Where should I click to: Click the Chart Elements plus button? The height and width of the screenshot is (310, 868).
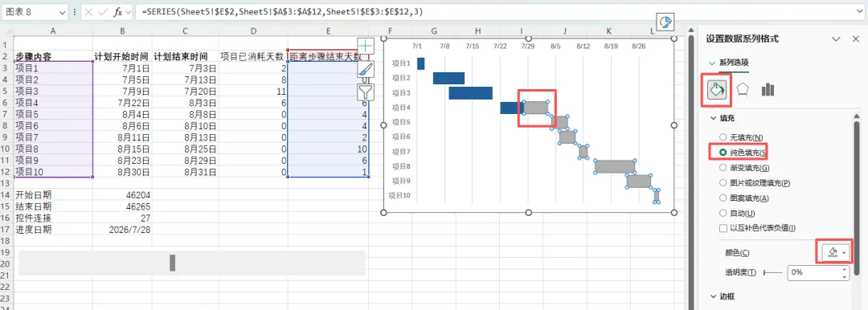366,46
